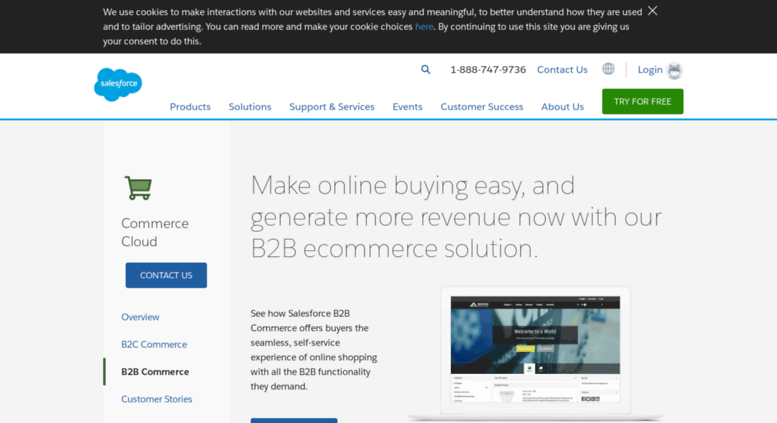Select the B2B Commerce sidebar item
The height and width of the screenshot is (423, 777).
point(155,371)
